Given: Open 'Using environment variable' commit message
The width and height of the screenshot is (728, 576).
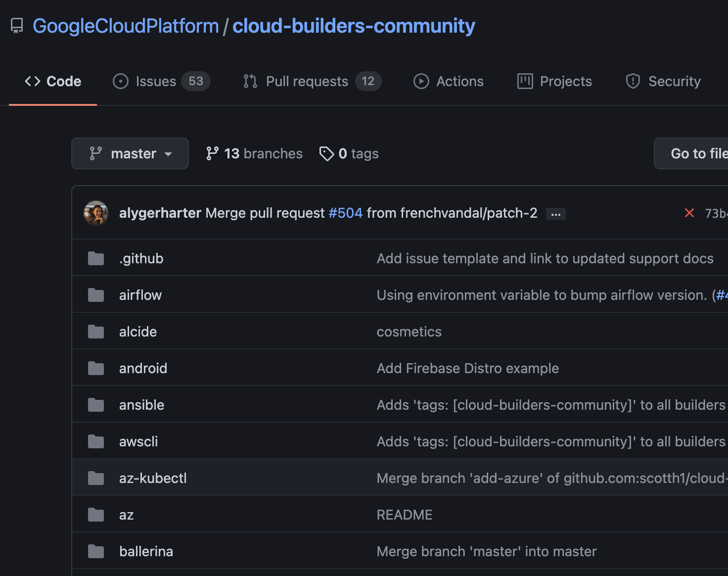Looking at the screenshot, I should pyautogui.click(x=542, y=295).
